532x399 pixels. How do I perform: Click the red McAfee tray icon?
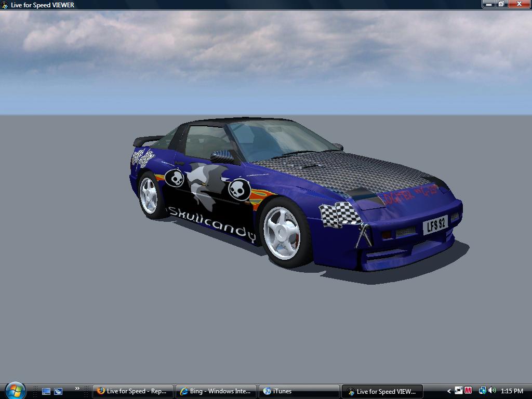click(x=468, y=391)
